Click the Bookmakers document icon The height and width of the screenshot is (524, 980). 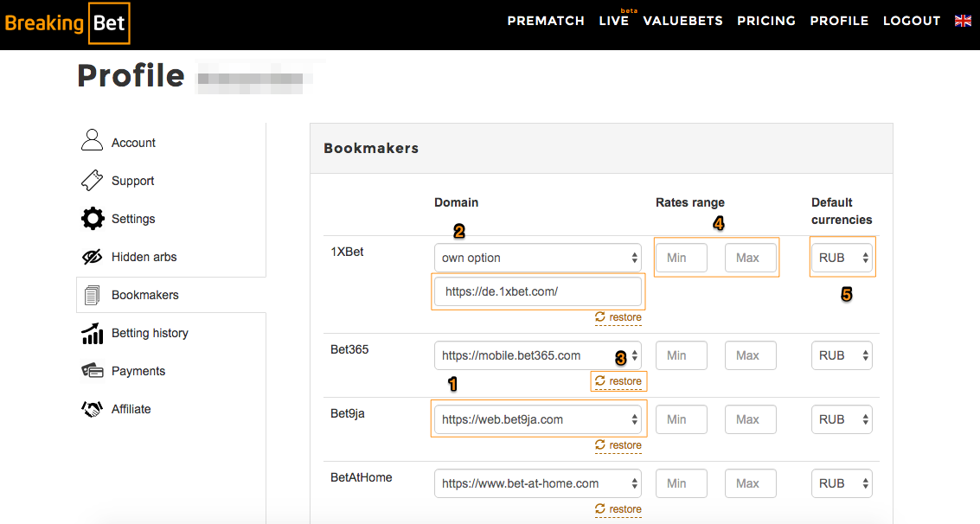pyautogui.click(x=92, y=295)
